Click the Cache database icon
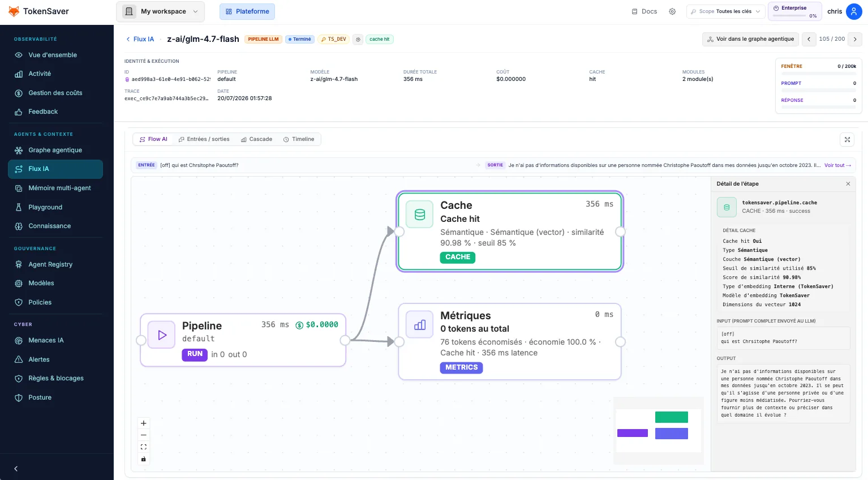Viewport: 868px width, 480px height. point(420,215)
